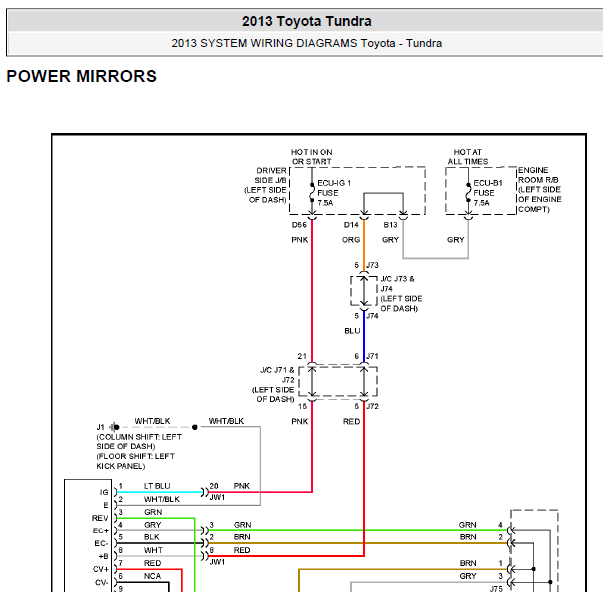Click the 'CV-' terminal label
This screenshot has width=603, height=592.
coord(102,582)
